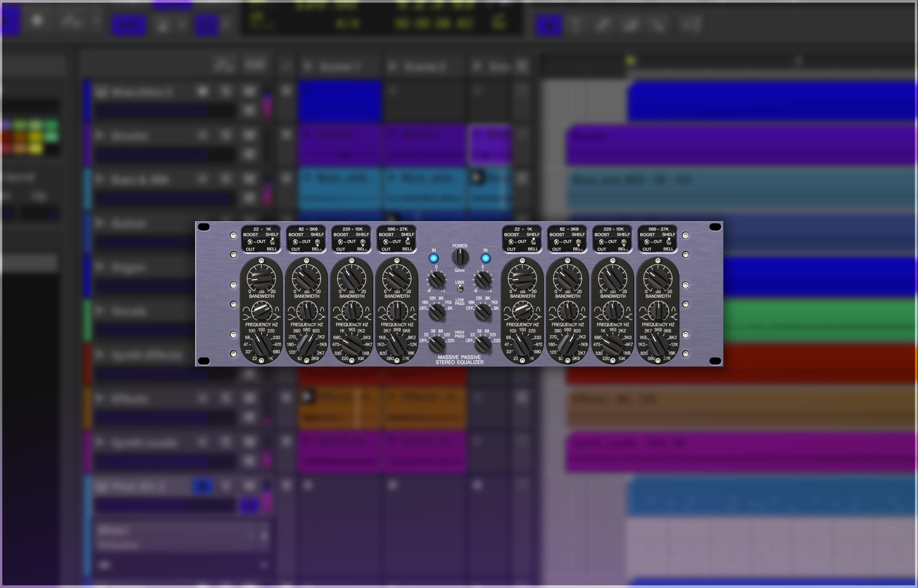Screen dimensions: 918x588
Task: Flip right 220-10K band SHELF/BELL switch
Action: click(624, 242)
